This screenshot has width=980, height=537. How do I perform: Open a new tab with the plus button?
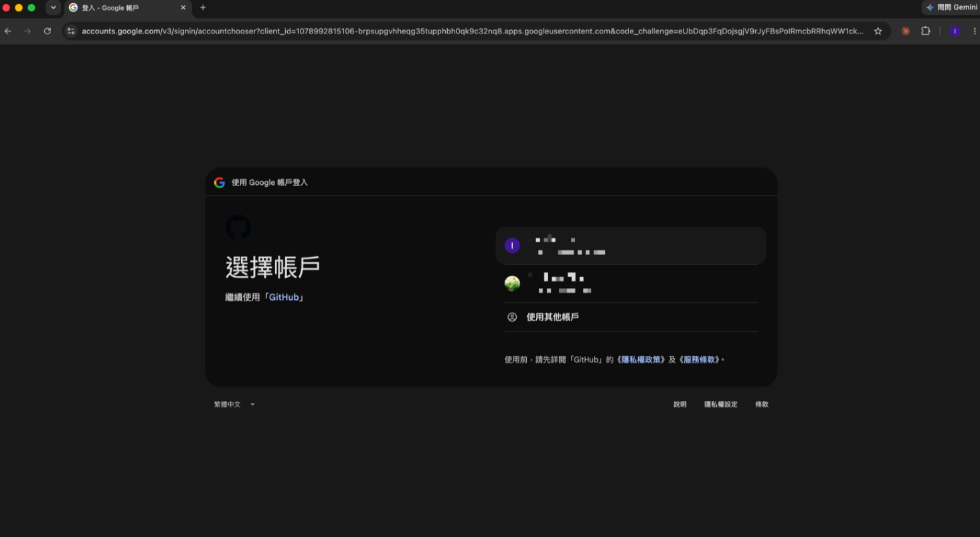pyautogui.click(x=203, y=7)
